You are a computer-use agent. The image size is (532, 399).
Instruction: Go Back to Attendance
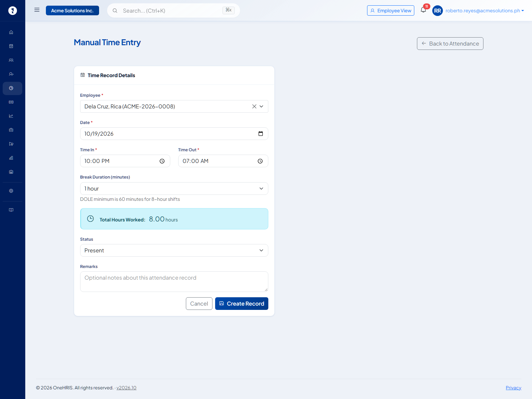click(x=450, y=44)
